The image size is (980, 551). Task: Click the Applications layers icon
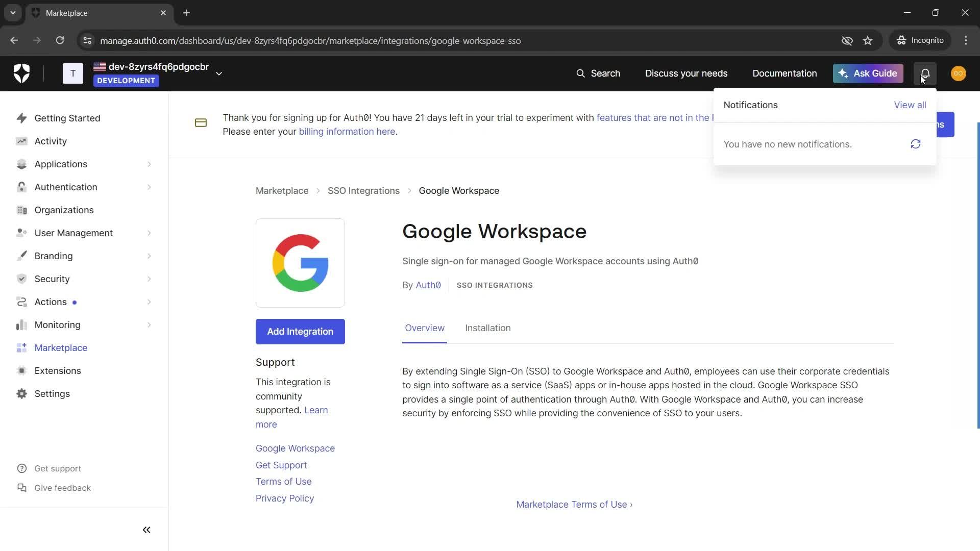click(x=21, y=164)
